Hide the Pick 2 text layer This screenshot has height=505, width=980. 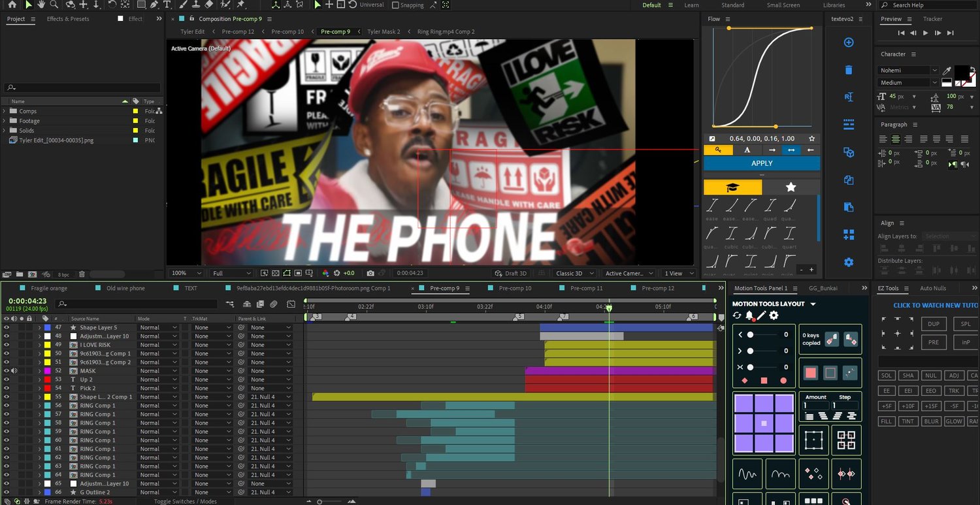click(7, 388)
